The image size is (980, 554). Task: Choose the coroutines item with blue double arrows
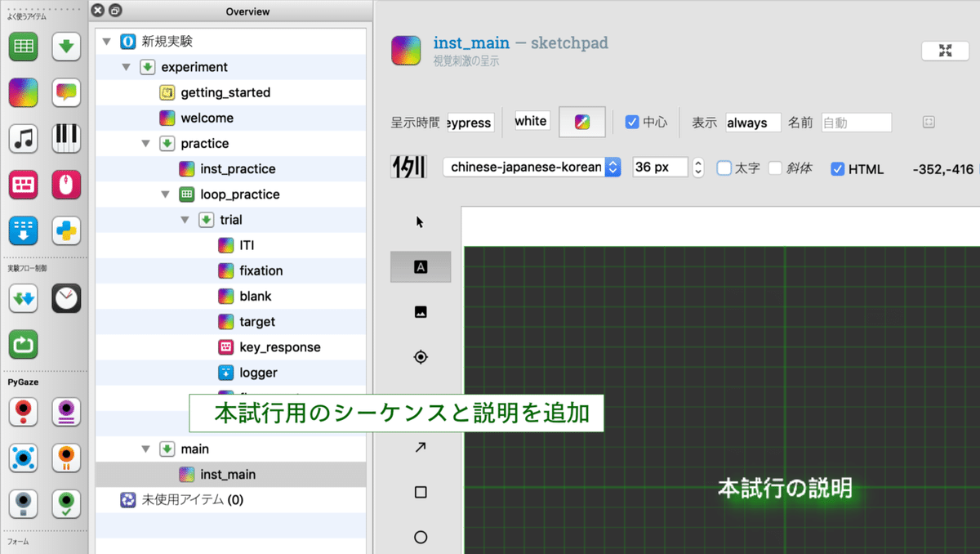(x=23, y=299)
